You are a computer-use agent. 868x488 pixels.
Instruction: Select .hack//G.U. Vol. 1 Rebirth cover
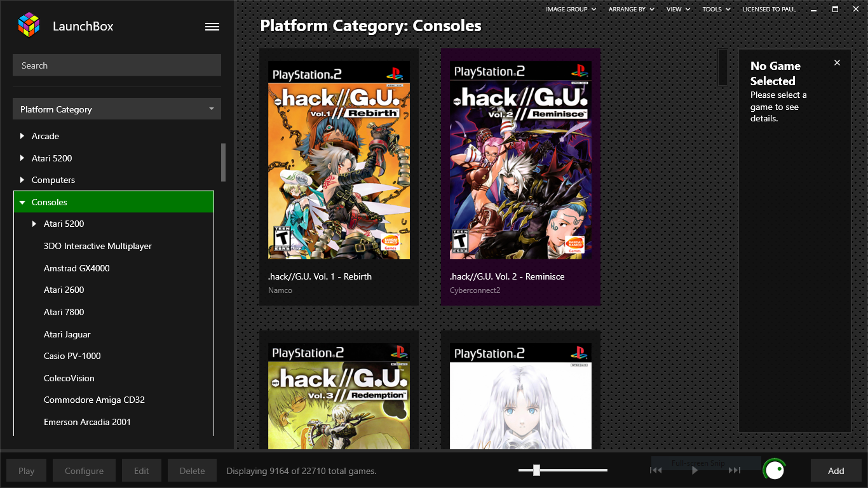pyautogui.click(x=339, y=160)
